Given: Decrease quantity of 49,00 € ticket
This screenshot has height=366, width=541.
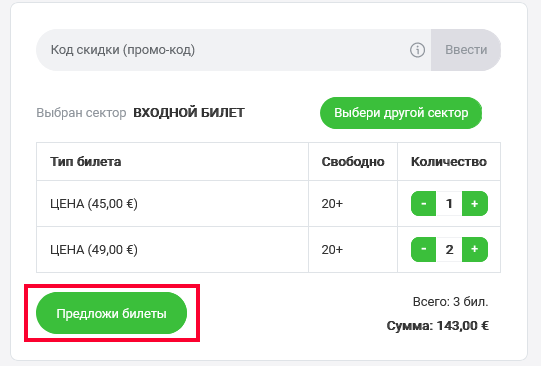Looking at the screenshot, I should (423, 249).
